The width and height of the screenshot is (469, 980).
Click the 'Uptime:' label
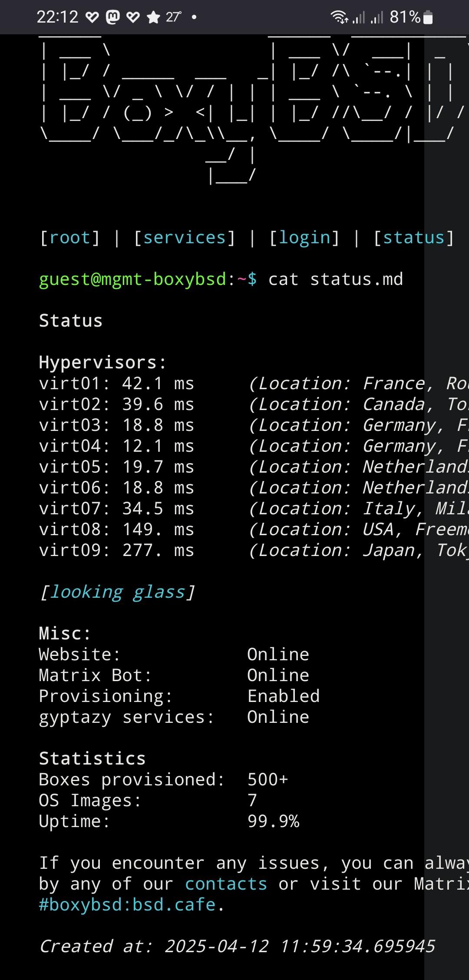74,821
